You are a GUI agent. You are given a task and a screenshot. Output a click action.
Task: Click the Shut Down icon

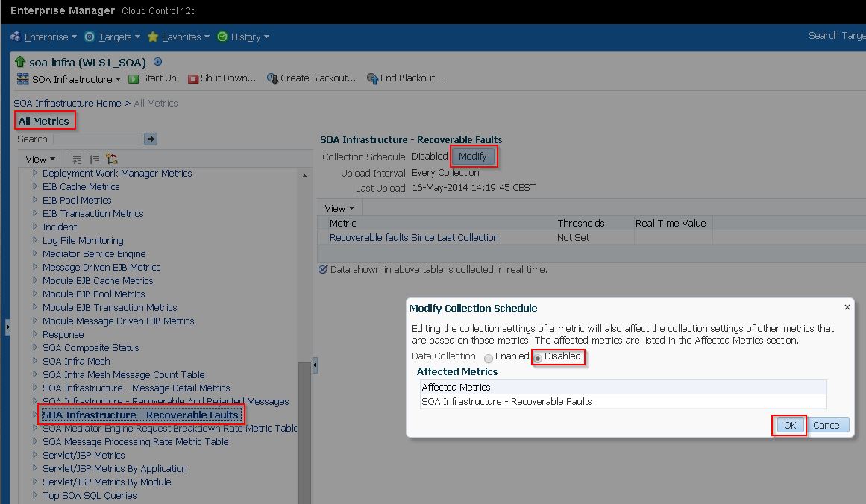click(x=193, y=78)
